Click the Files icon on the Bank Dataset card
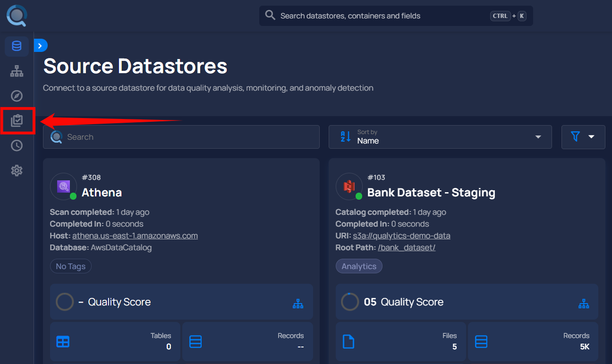The image size is (612, 364). [348, 342]
